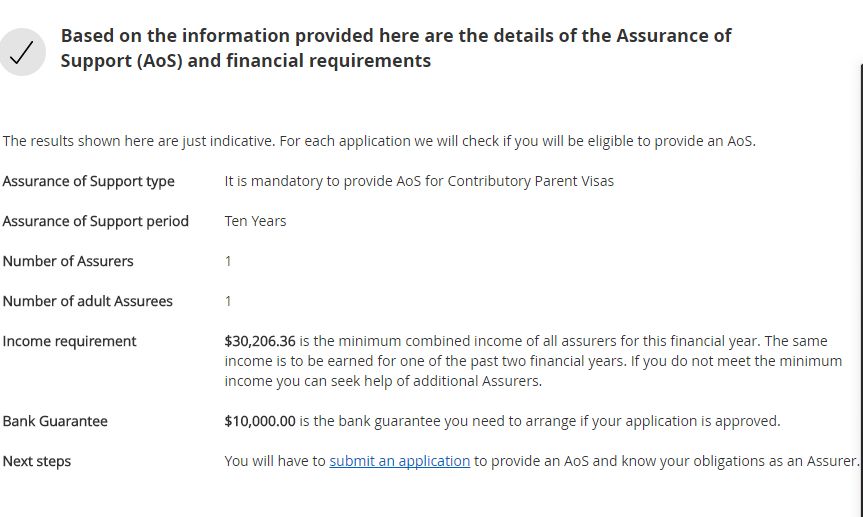This screenshot has width=863, height=517.
Task: Click the "Ten Years" period value
Action: pos(255,221)
